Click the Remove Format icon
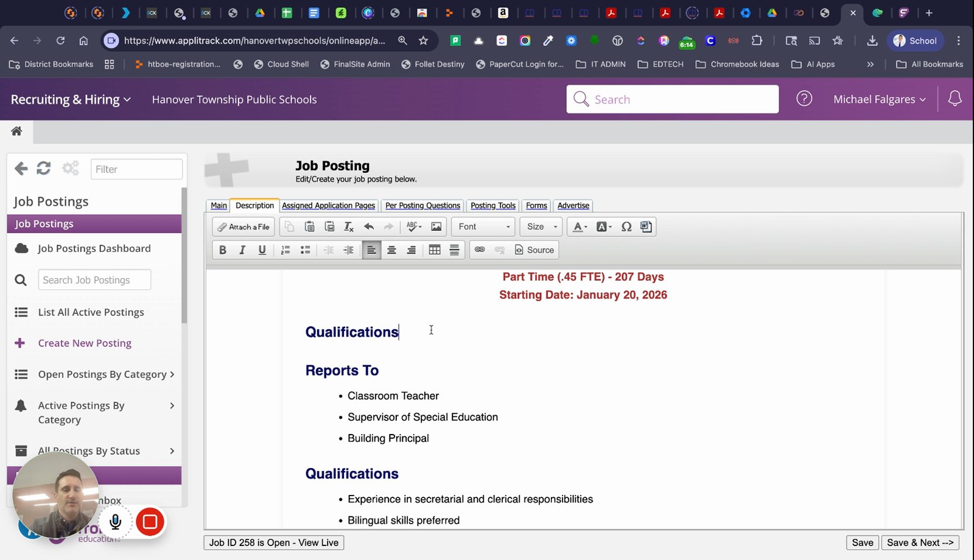This screenshot has height=560, width=974. 348,226
